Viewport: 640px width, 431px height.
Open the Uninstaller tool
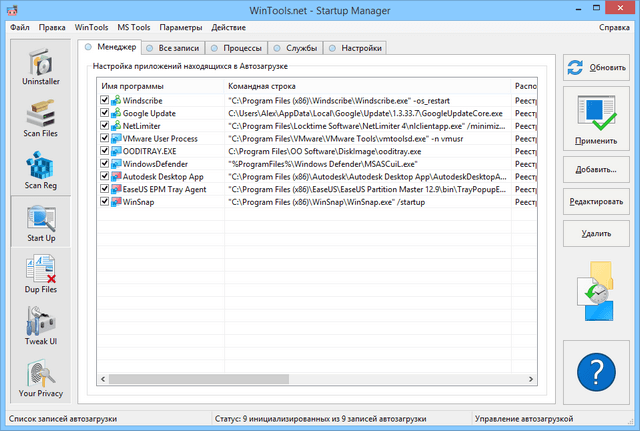pyautogui.click(x=41, y=67)
